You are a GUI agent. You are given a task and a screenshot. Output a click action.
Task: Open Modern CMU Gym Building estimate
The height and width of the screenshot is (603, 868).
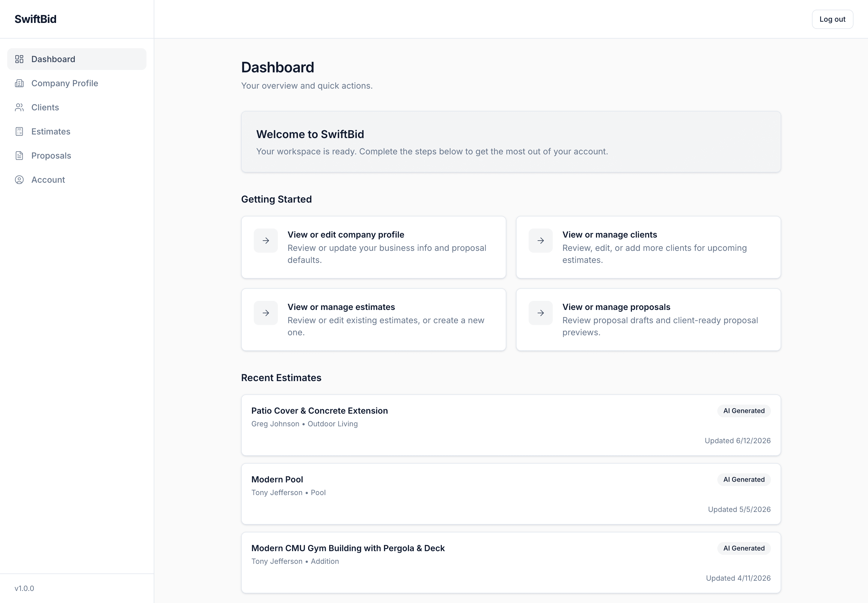[511, 563]
